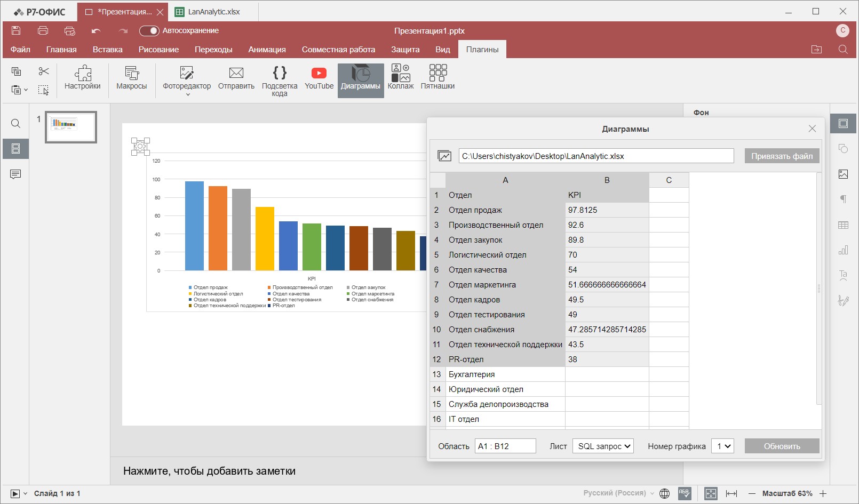
Task: Toggle the slides panel in left sidebar
Action: pyautogui.click(x=15, y=149)
